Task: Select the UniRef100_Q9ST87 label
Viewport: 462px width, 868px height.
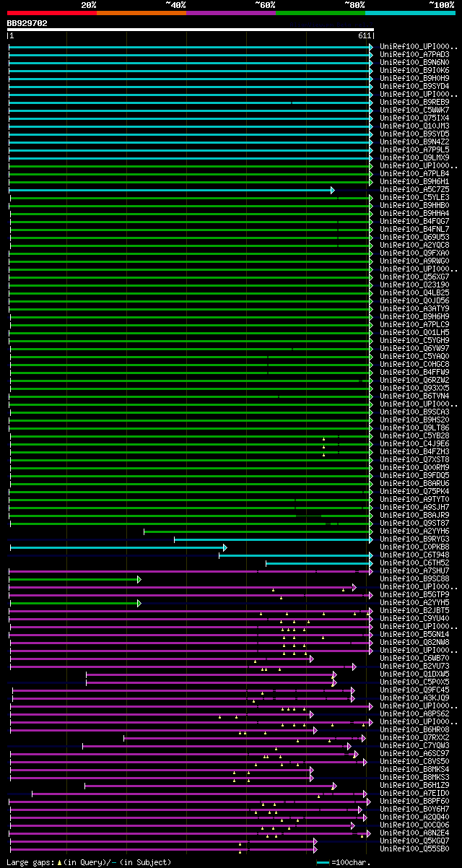Action: pyautogui.click(x=415, y=523)
